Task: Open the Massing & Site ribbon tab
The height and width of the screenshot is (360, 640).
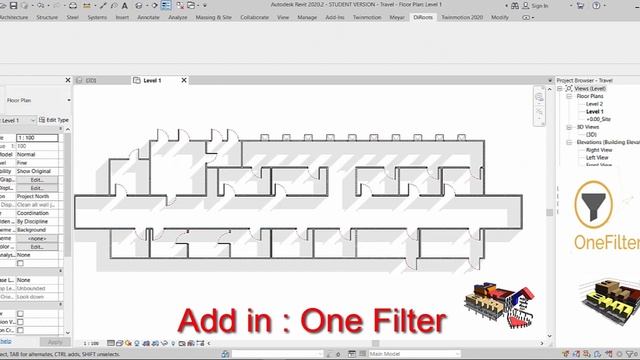Action: pos(213,18)
